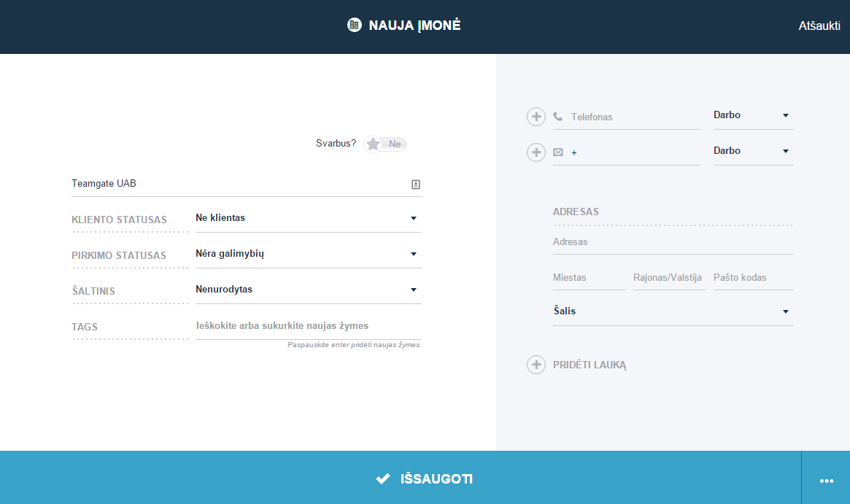This screenshot has width=850, height=504.
Task: Click the Adresas street input
Action: coord(673,242)
